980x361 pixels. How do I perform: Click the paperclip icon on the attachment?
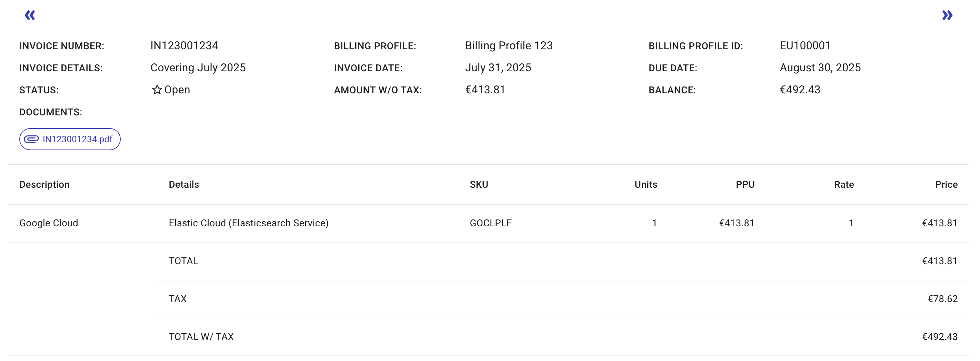pyautogui.click(x=32, y=139)
